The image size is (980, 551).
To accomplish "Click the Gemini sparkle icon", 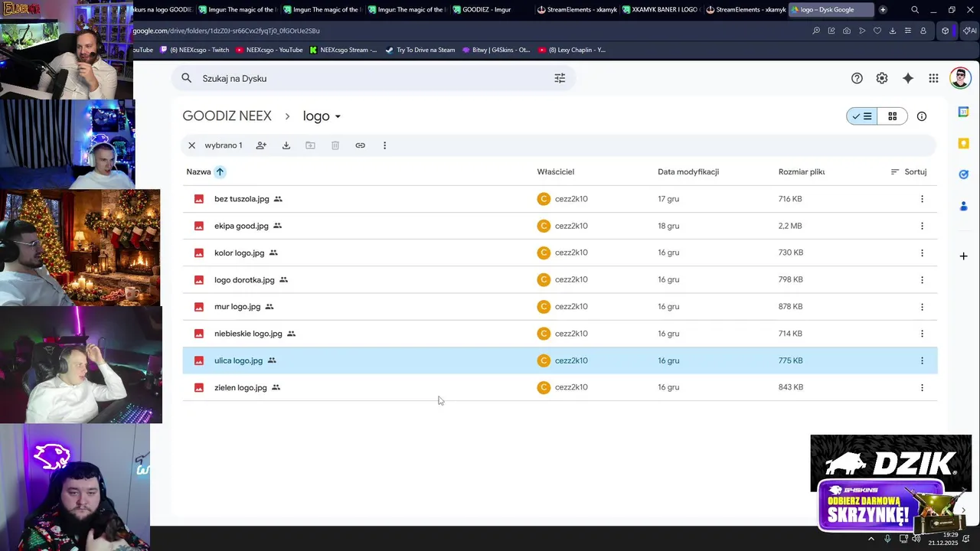I will tap(908, 78).
